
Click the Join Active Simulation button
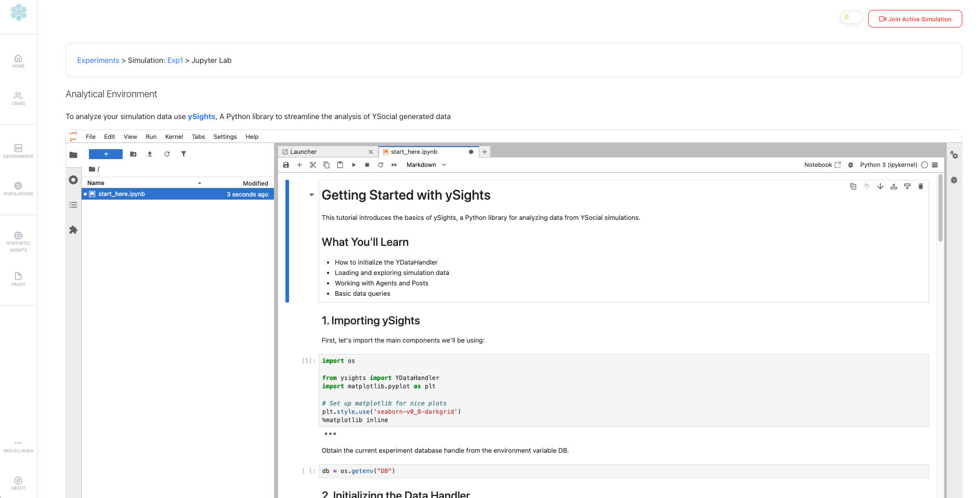coord(915,19)
